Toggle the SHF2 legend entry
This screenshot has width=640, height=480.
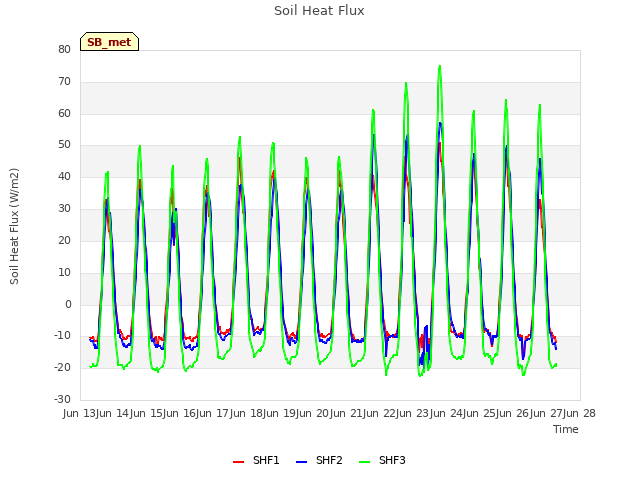click(x=319, y=460)
